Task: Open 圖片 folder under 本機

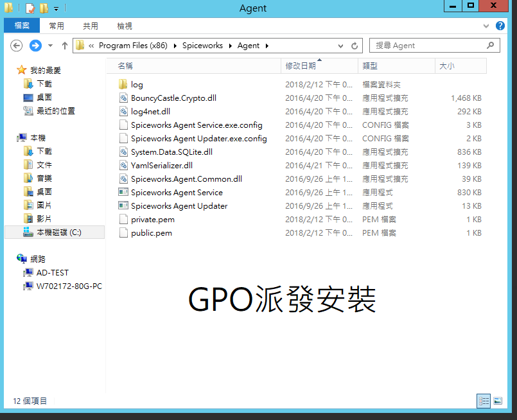Action: pyautogui.click(x=44, y=206)
